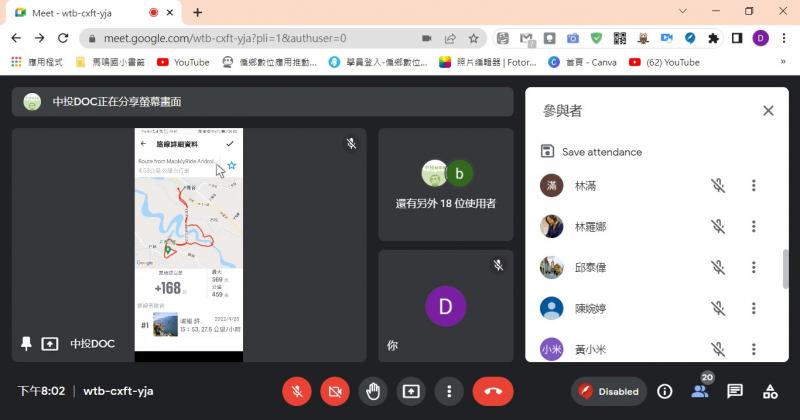
Task: Open a new browser tab
Action: 197,13
